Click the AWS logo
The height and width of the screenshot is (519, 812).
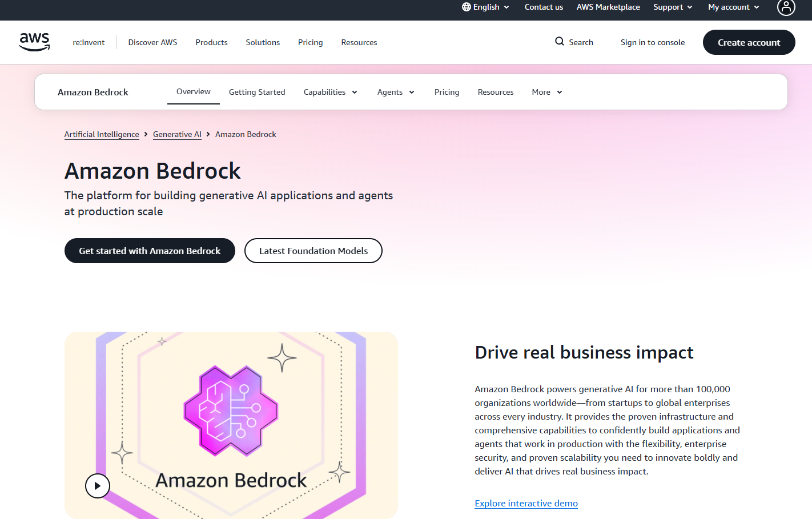tap(34, 42)
